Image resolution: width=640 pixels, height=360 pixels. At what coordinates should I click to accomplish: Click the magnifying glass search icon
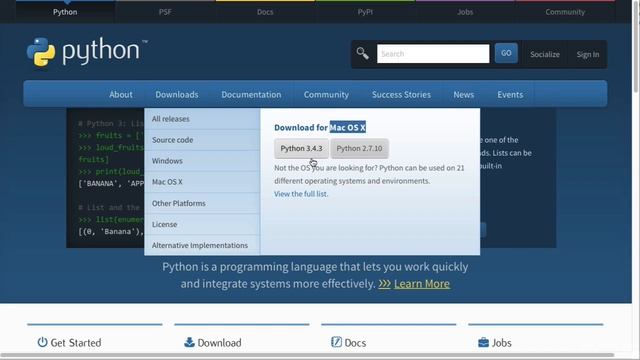coord(362,53)
